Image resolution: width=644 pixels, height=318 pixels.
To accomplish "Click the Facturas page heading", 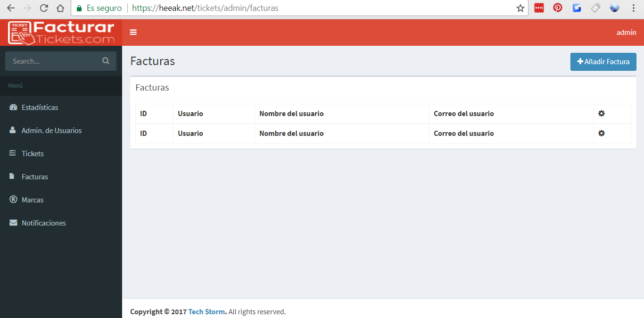I will pyautogui.click(x=152, y=61).
